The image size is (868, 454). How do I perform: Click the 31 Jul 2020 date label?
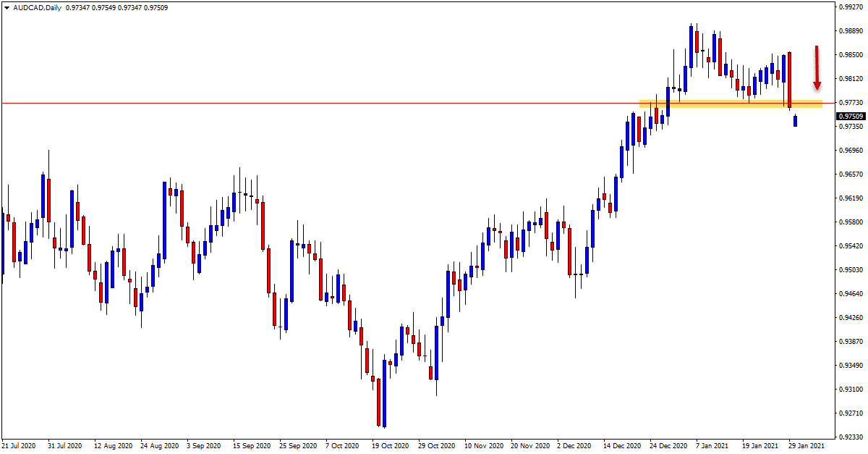(x=65, y=446)
